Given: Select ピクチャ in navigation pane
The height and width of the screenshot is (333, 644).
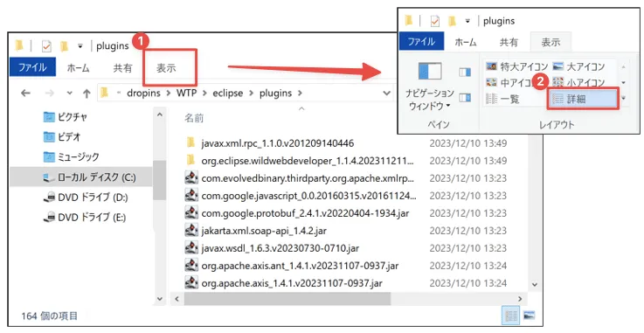Looking at the screenshot, I should pyautogui.click(x=66, y=117).
